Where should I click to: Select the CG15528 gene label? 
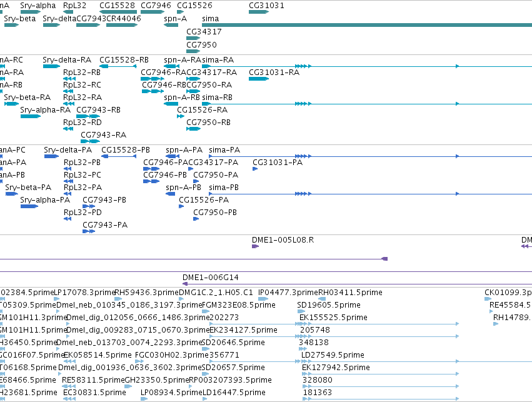point(117,6)
